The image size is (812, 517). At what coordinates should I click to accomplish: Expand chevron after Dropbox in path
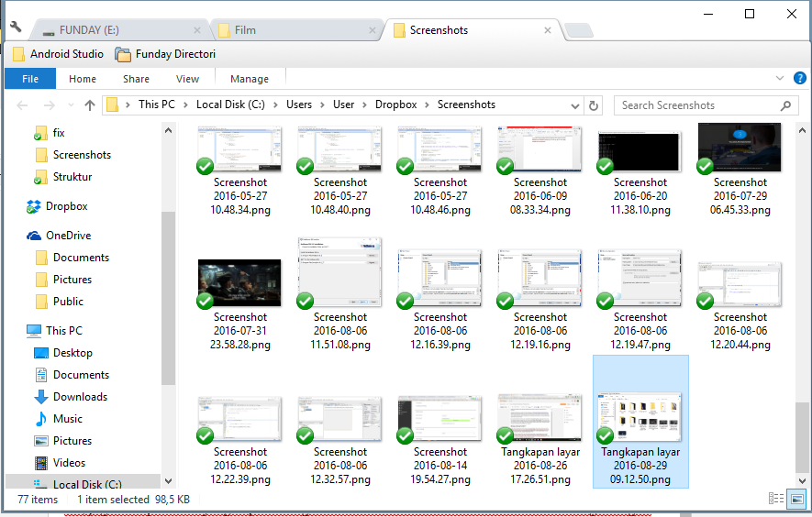[427, 105]
